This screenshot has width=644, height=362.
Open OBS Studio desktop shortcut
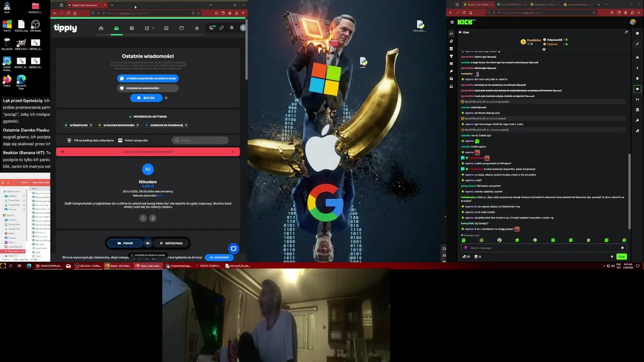point(35,26)
